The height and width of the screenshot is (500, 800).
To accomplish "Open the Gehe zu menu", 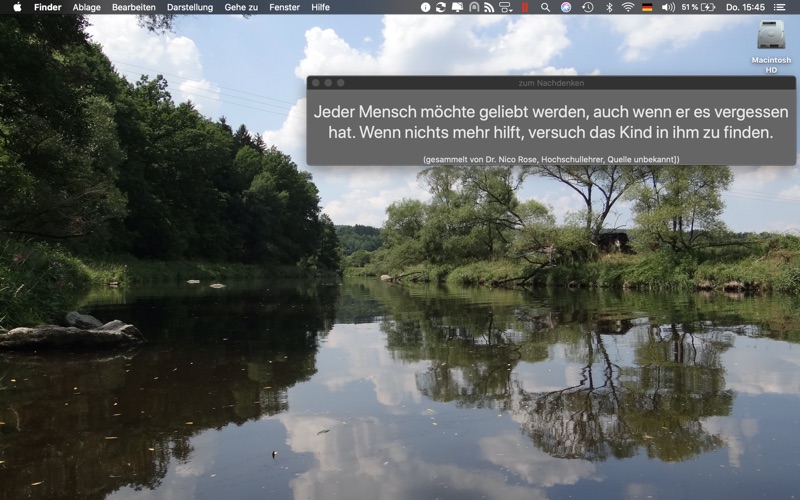I will [x=241, y=7].
